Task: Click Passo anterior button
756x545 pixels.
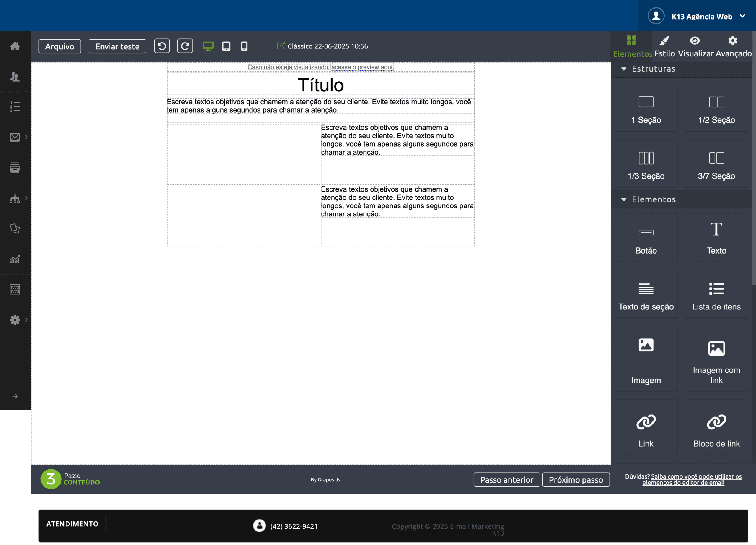Action: tap(507, 480)
